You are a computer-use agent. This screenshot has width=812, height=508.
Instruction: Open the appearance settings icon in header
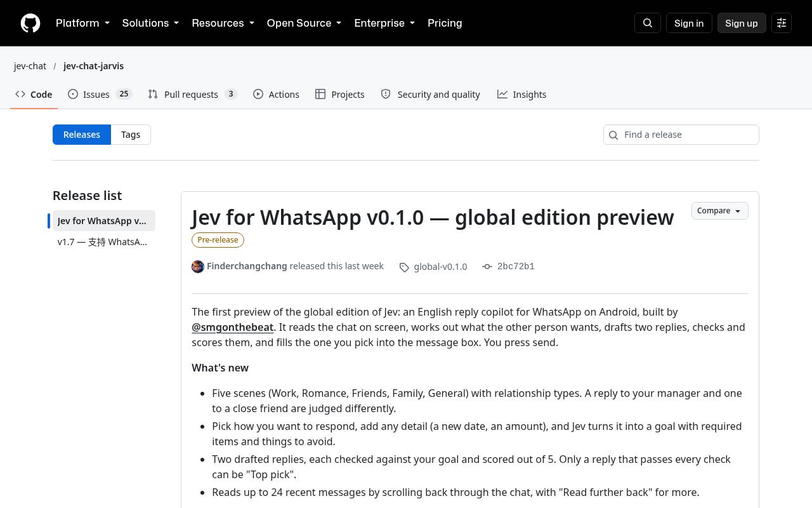[782, 23]
